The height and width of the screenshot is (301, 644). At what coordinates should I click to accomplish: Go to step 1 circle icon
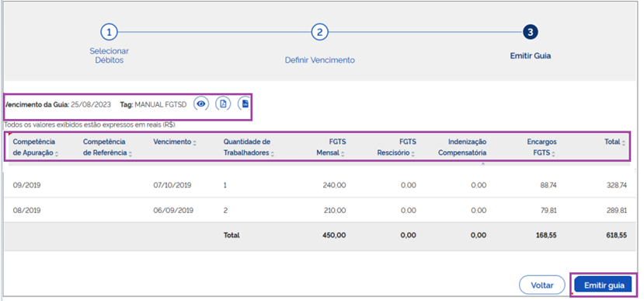pos(109,32)
